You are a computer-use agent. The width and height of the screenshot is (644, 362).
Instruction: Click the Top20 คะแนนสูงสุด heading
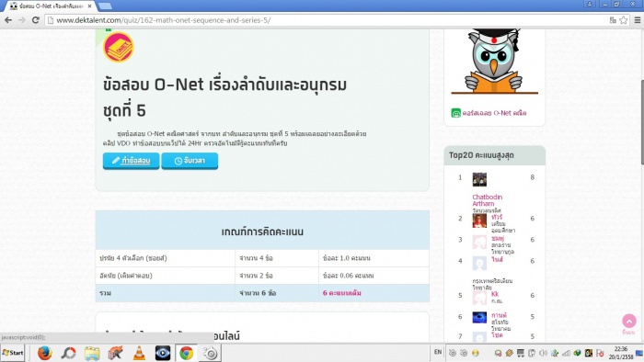[481, 155]
